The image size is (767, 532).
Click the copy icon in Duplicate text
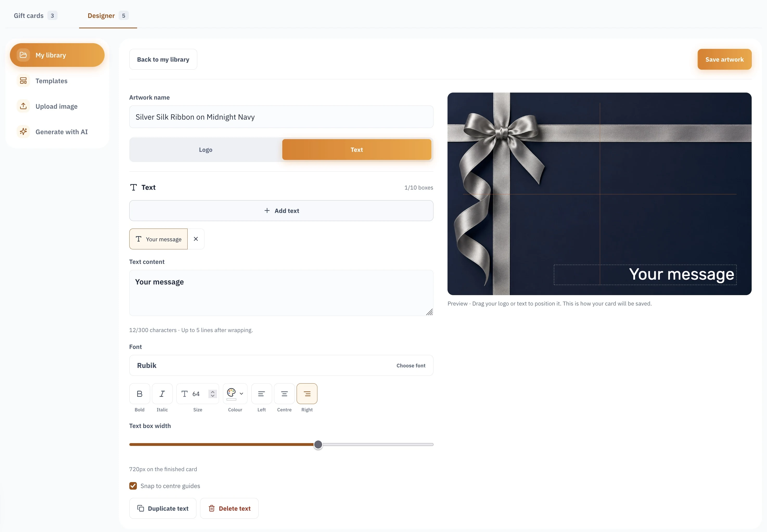pyautogui.click(x=141, y=509)
